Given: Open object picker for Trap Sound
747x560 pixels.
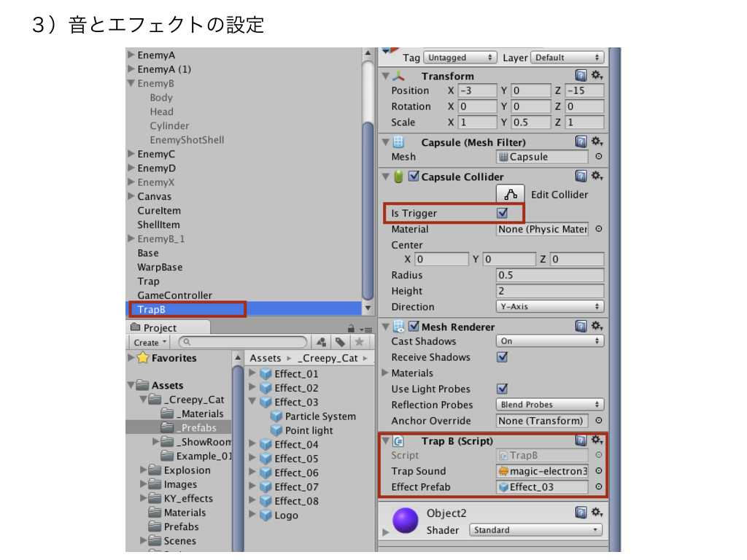Looking at the screenshot, I should [x=599, y=470].
